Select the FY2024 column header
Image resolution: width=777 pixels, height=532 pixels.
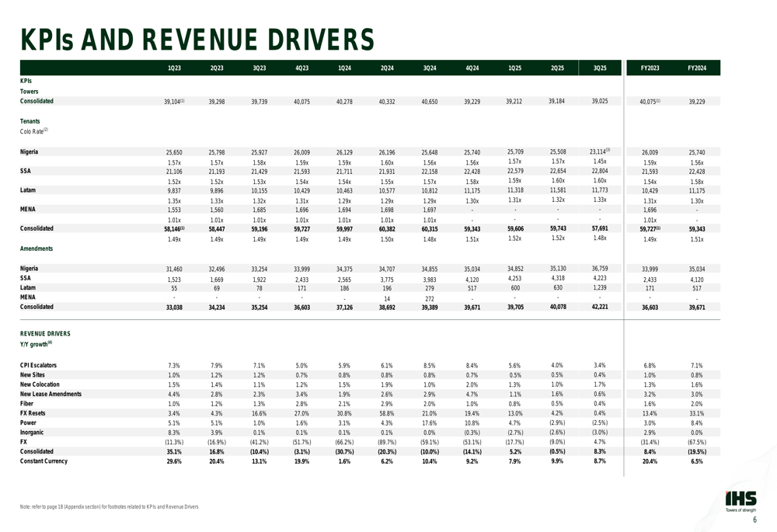click(x=696, y=68)
